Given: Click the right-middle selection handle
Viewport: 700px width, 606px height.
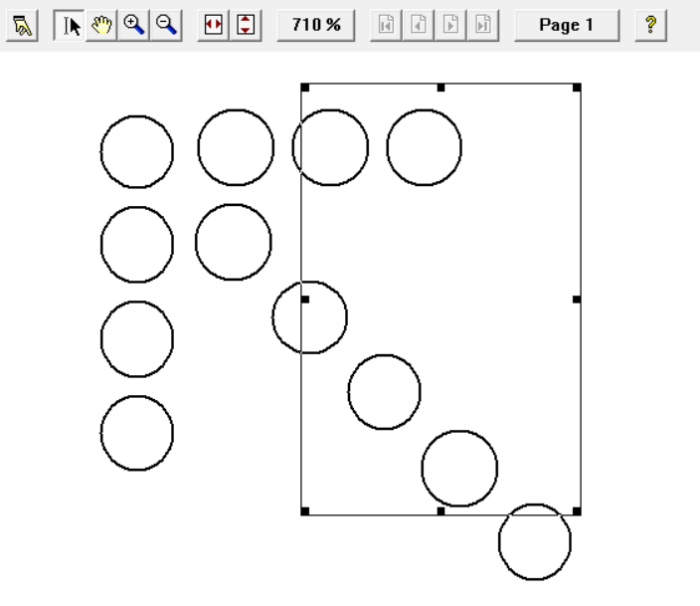Looking at the screenshot, I should pyautogui.click(x=577, y=300).
